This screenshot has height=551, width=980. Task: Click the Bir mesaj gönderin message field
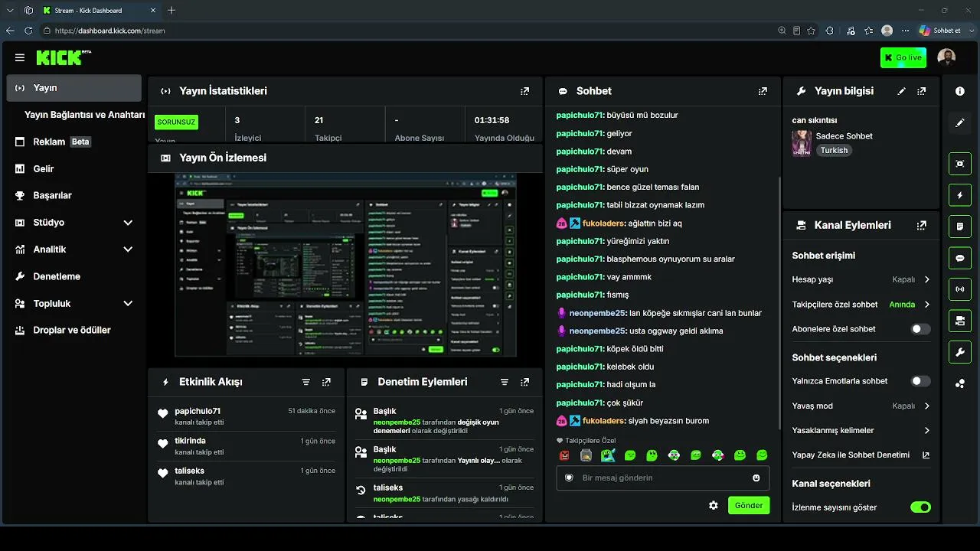click(663, 478)
